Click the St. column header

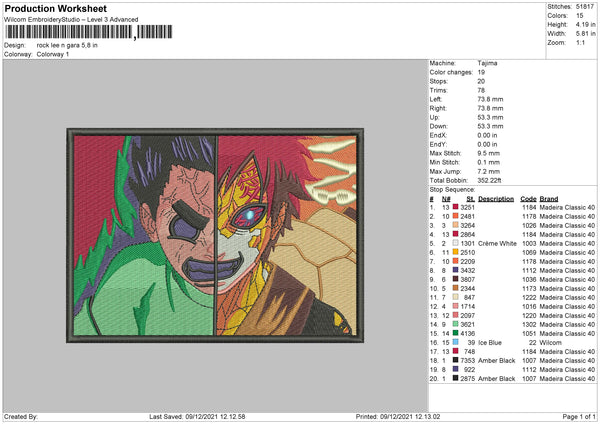point(470,199)
